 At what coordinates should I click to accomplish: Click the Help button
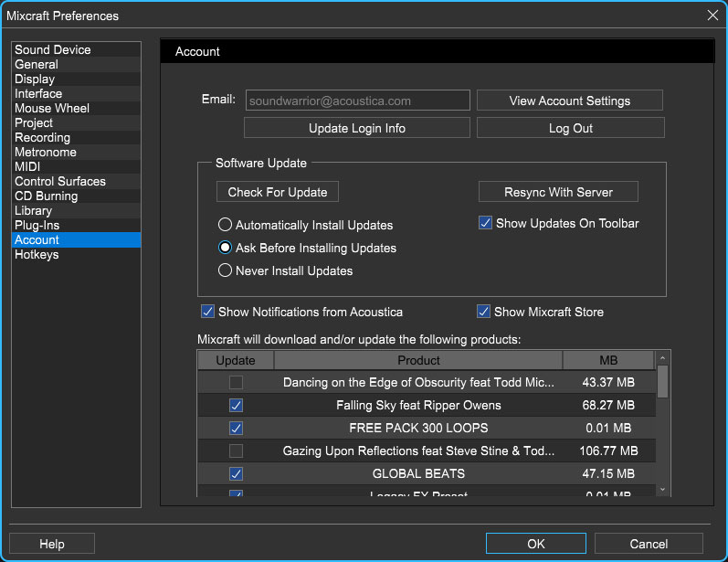click(x=52, y=544)
